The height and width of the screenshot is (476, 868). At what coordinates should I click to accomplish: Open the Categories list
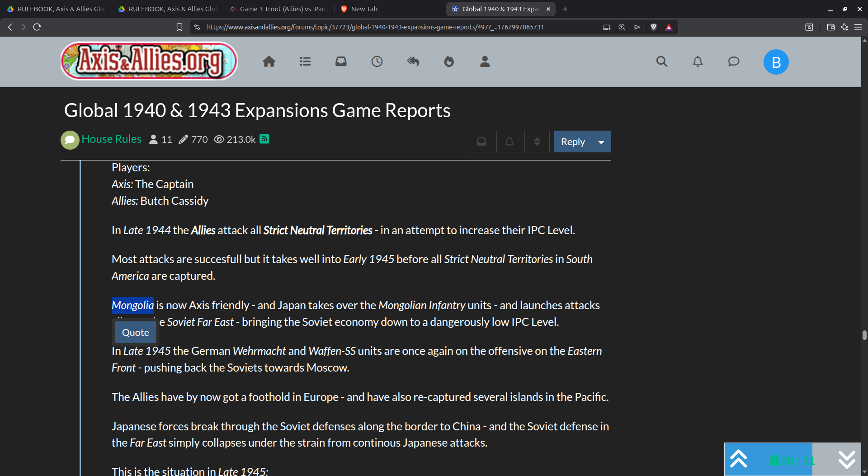305,61
